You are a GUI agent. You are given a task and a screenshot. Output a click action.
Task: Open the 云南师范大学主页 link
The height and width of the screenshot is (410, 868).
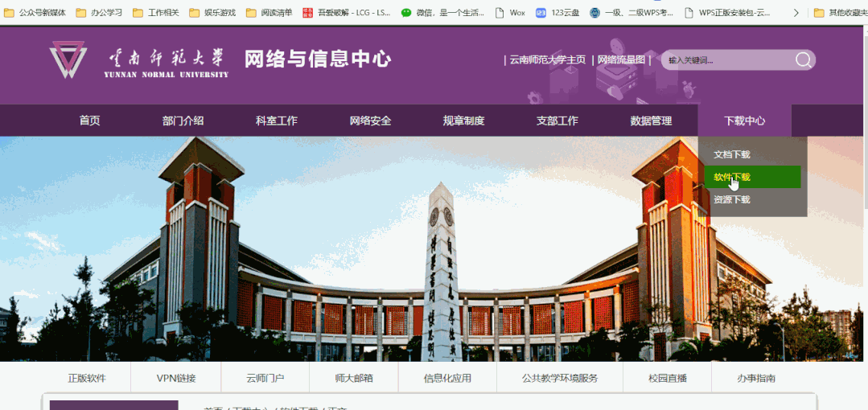click(547, 59)
